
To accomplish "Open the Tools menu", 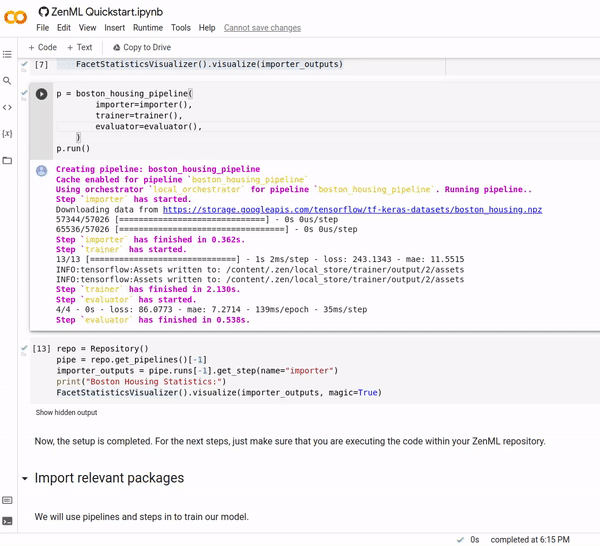I will [x=181, y=28].
